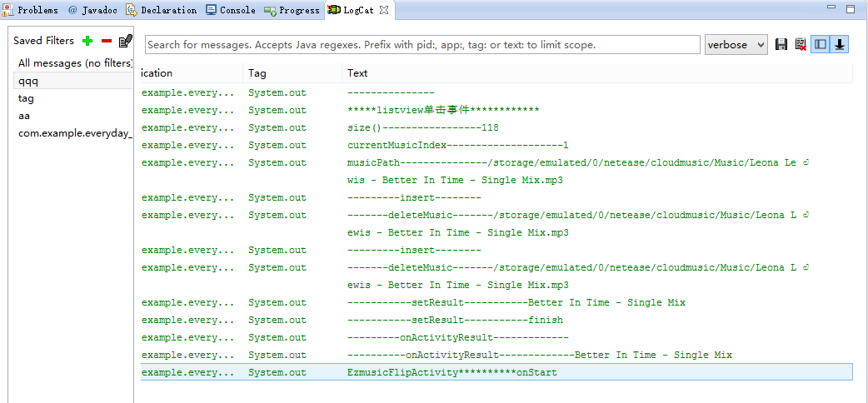Viewport: 868px width, 403px height.
Task: Select the musicPath log row
Action: pyautogui.click(x=496, y=172)
